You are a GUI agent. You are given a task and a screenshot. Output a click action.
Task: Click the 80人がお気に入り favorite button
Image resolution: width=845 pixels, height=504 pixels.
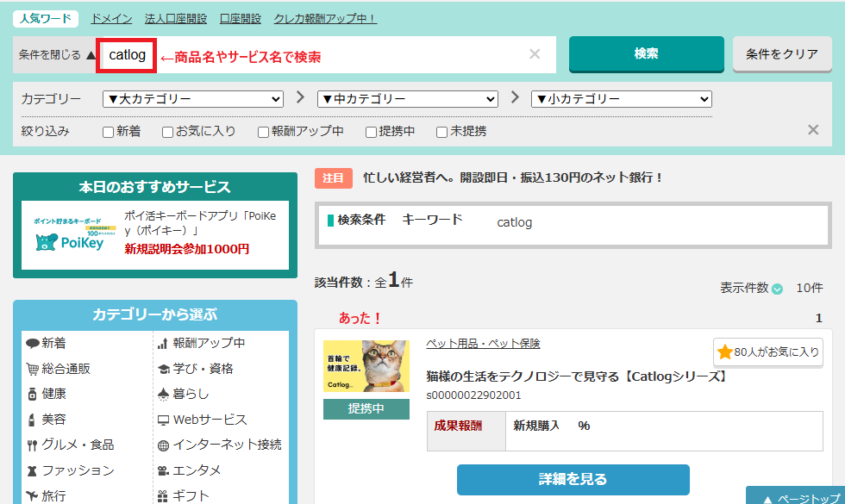point(768,352)
